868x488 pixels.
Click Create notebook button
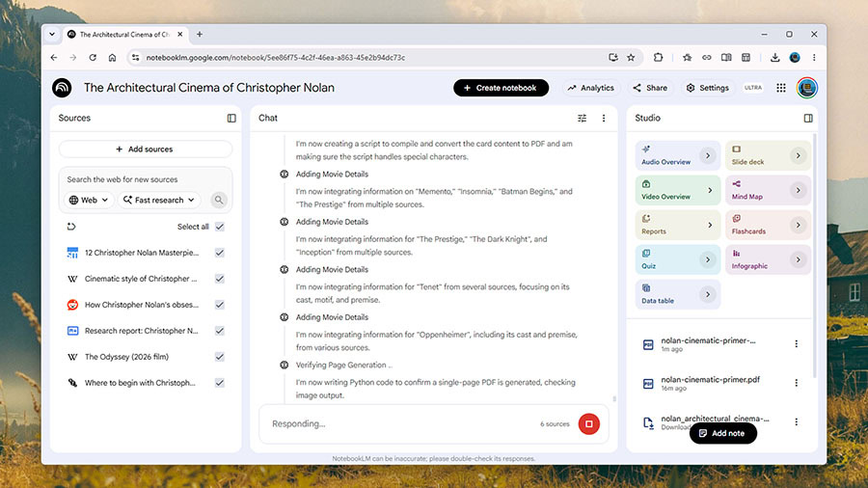[501, 88]
